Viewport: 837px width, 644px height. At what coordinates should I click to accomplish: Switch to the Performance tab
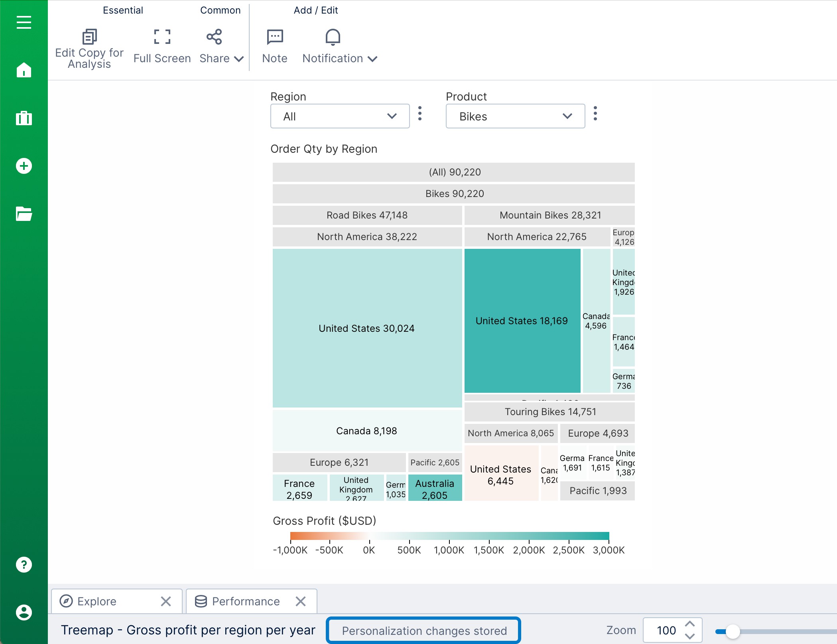[245, 601]
